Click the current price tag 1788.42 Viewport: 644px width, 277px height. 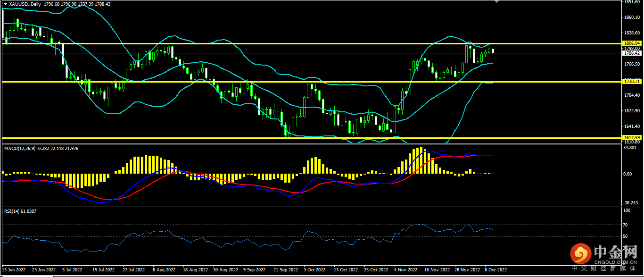(630, 53)
